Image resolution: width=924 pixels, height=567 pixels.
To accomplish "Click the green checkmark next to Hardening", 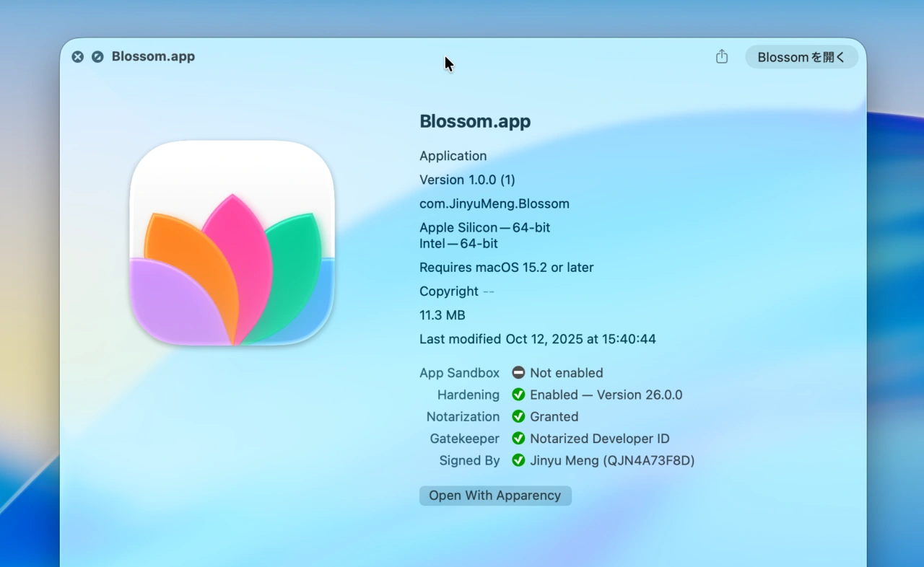I will point(518,395).
